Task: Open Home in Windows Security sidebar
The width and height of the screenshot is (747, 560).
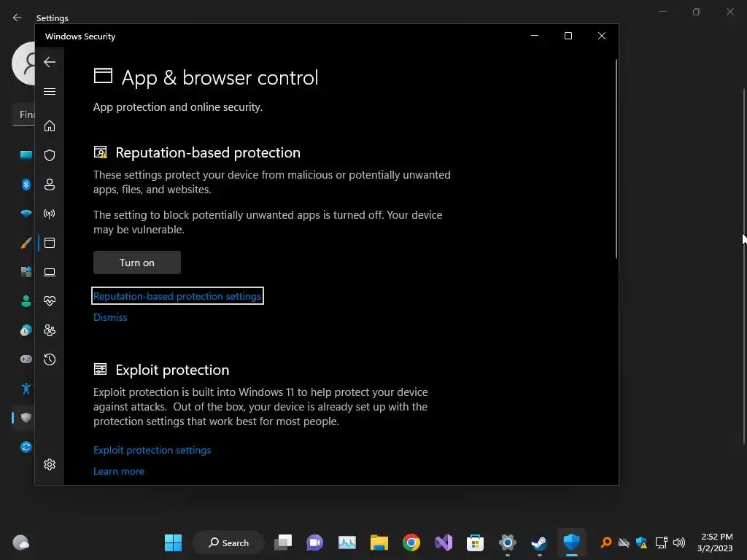Action: coord(50,126)
